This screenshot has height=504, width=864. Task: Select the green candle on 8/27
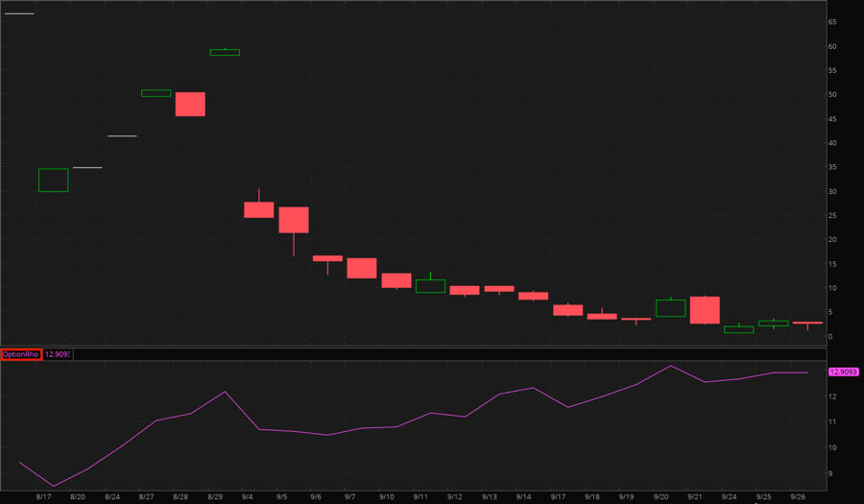(x=156, y=93)
